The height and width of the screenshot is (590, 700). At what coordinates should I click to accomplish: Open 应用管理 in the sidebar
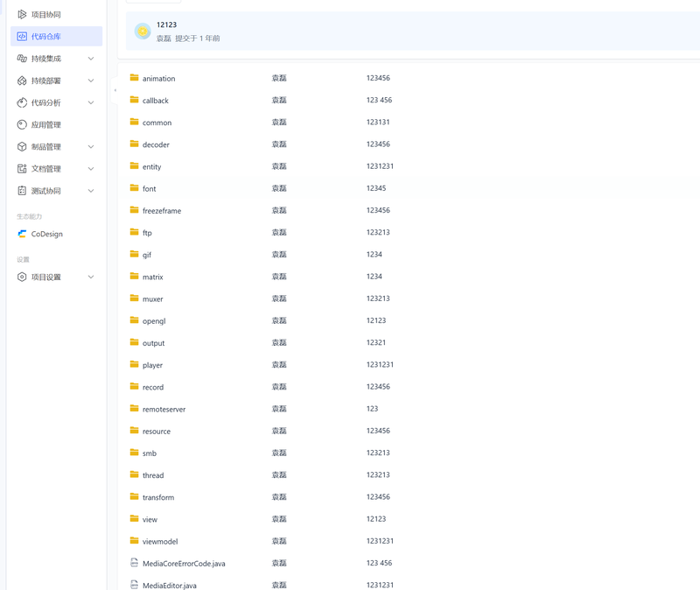click(46, 124)
